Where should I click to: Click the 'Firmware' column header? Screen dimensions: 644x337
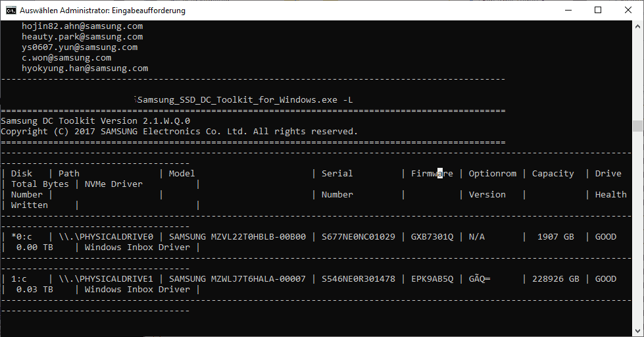pos(432,173)
